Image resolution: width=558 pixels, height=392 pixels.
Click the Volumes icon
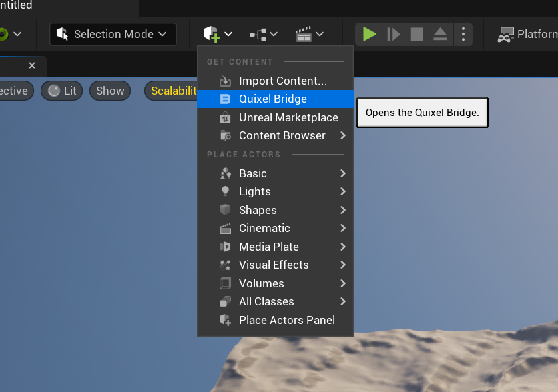point(225,283)
